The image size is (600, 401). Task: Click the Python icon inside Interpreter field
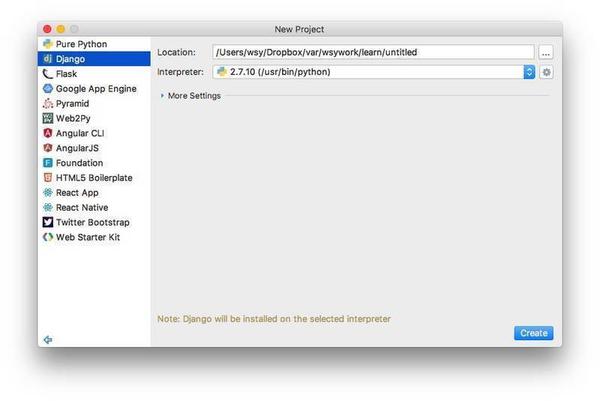click(x=222, y=72)
